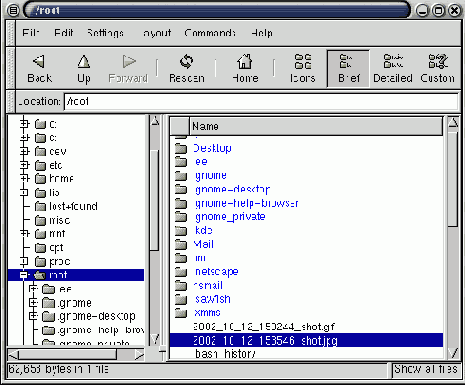Go to the Home directory
This screenshot has width=465, height=385.
(x=245, y=69)
